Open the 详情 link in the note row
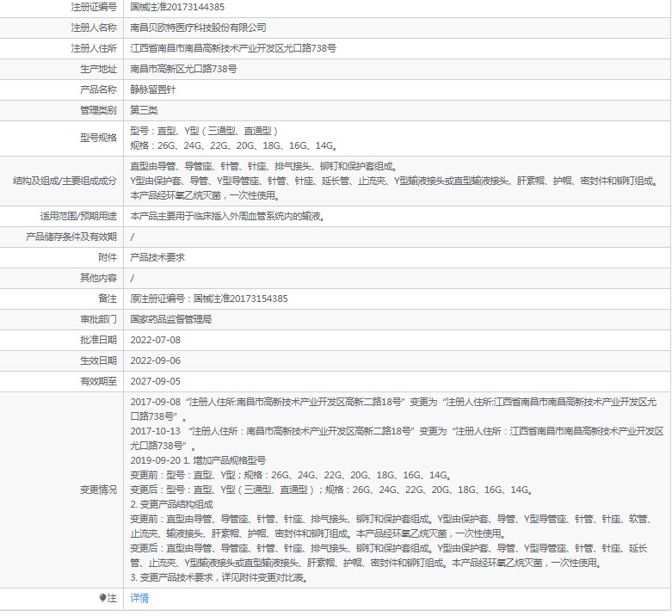 point(139,598)
